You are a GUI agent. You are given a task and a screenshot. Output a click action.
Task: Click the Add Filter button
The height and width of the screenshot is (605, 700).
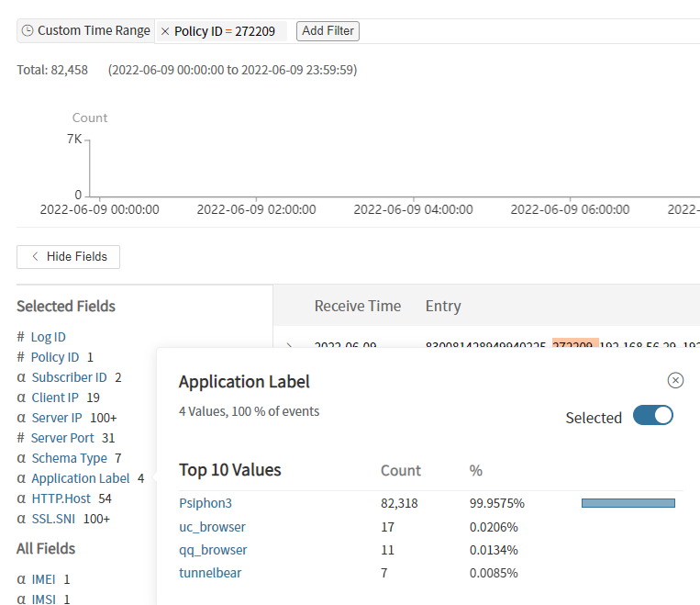328,31
